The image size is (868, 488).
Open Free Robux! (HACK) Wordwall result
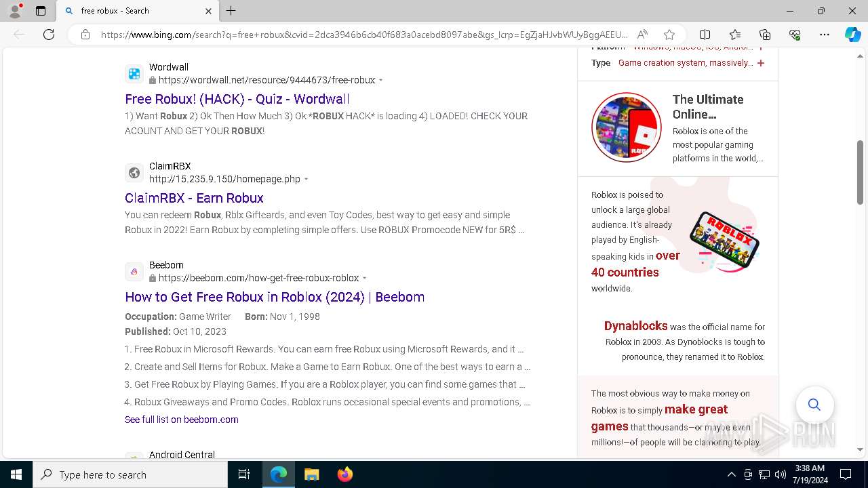(x=237, y=99)
